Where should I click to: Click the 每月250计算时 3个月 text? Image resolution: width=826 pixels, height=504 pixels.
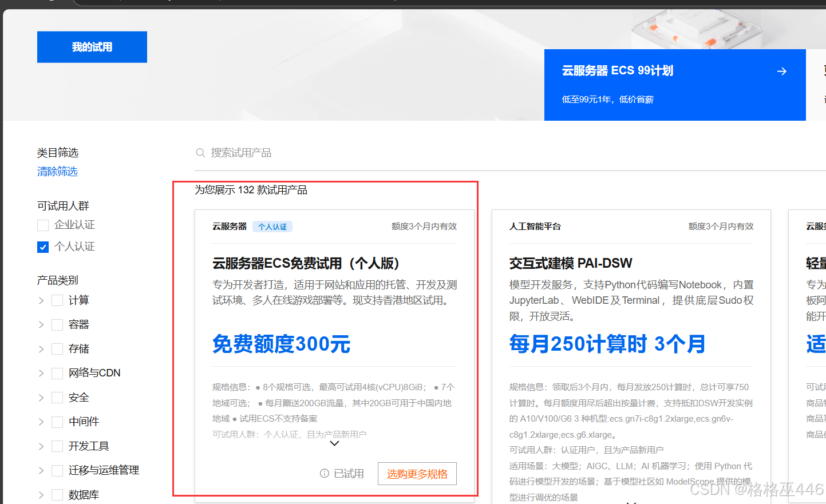607,344
